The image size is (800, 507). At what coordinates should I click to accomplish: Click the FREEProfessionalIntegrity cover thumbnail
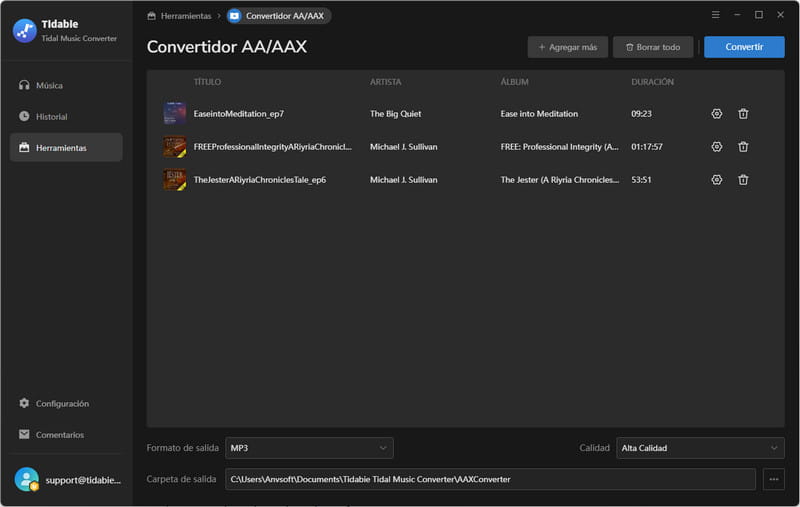click(174, 146)
